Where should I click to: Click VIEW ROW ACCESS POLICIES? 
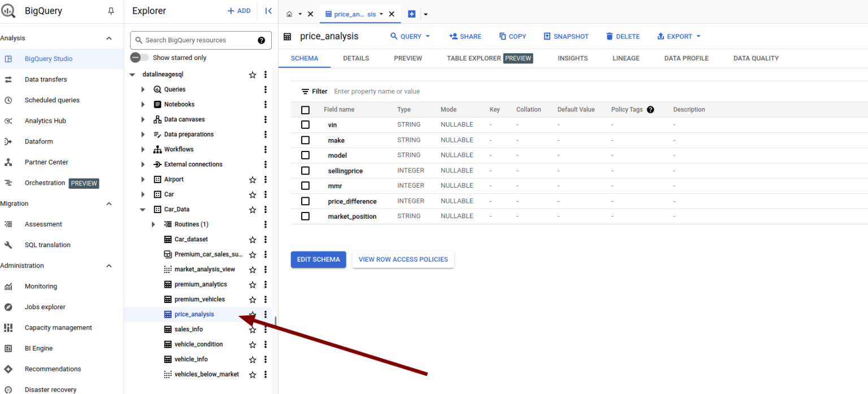coord(403,259)
